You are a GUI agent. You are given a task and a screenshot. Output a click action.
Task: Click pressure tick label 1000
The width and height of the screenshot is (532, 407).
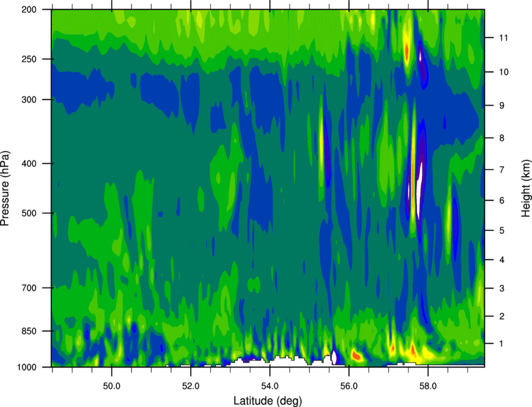click(26, 367)
